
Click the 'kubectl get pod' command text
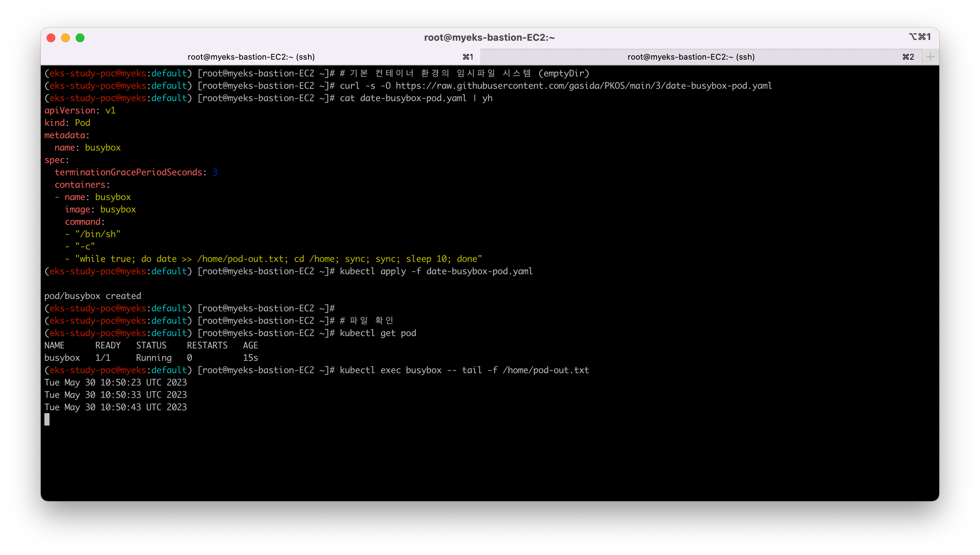pos(378,333)
